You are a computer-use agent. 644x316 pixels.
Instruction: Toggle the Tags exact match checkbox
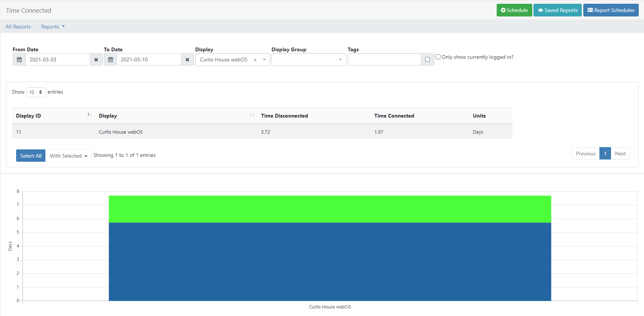click(427, 60)
